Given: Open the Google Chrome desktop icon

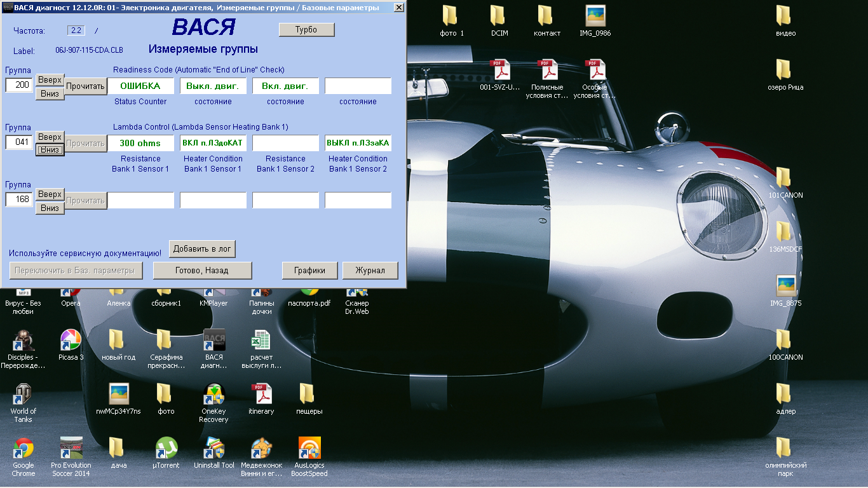Looking at the screenshot, I should tap(24, 449).
